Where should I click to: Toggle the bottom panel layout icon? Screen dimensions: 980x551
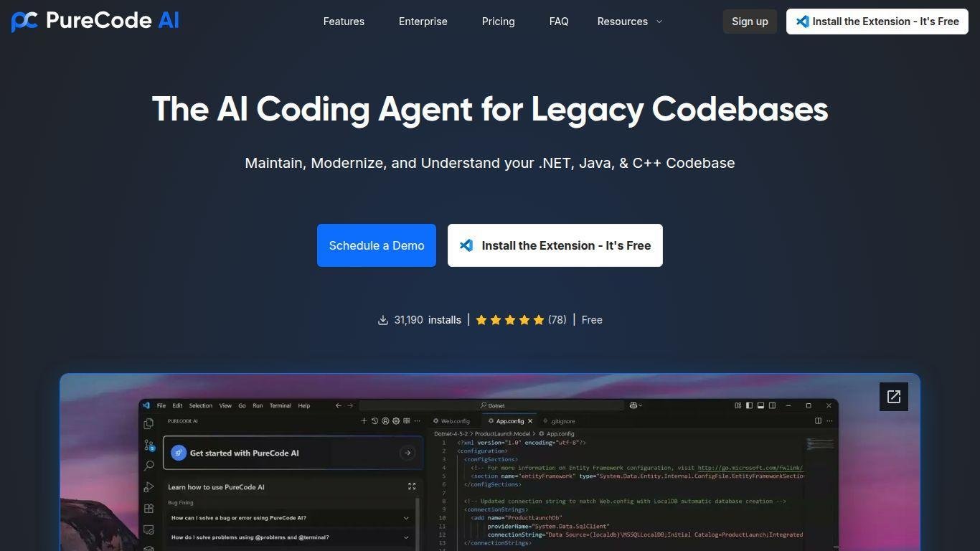tap(760, 405)
